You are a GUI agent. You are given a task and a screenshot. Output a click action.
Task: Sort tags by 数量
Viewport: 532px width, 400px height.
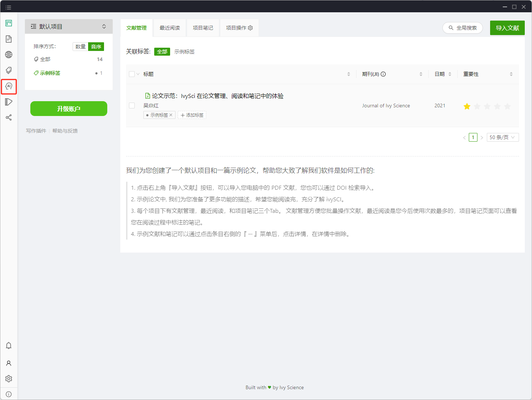click(x=81, y=47)
